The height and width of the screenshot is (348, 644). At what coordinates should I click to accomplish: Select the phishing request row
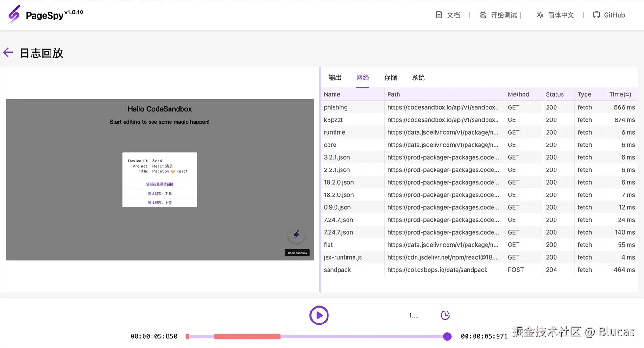tap(479, 107)
